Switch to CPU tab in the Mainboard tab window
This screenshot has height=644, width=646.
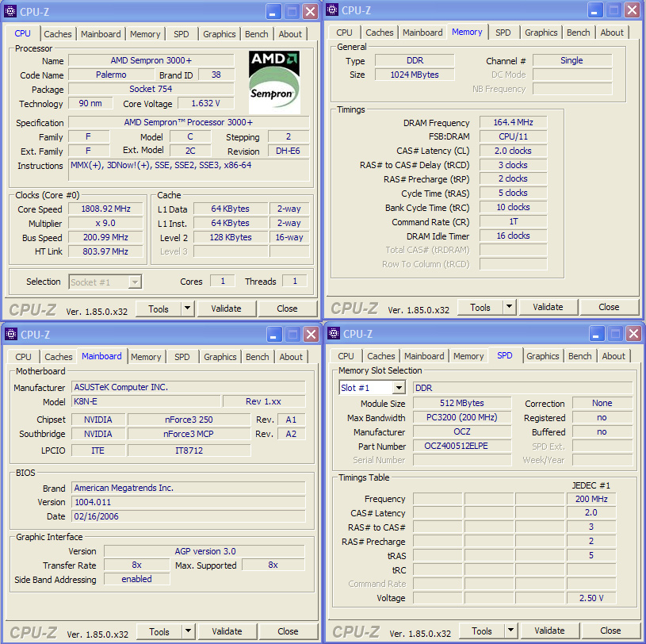[x=23, y=357]
